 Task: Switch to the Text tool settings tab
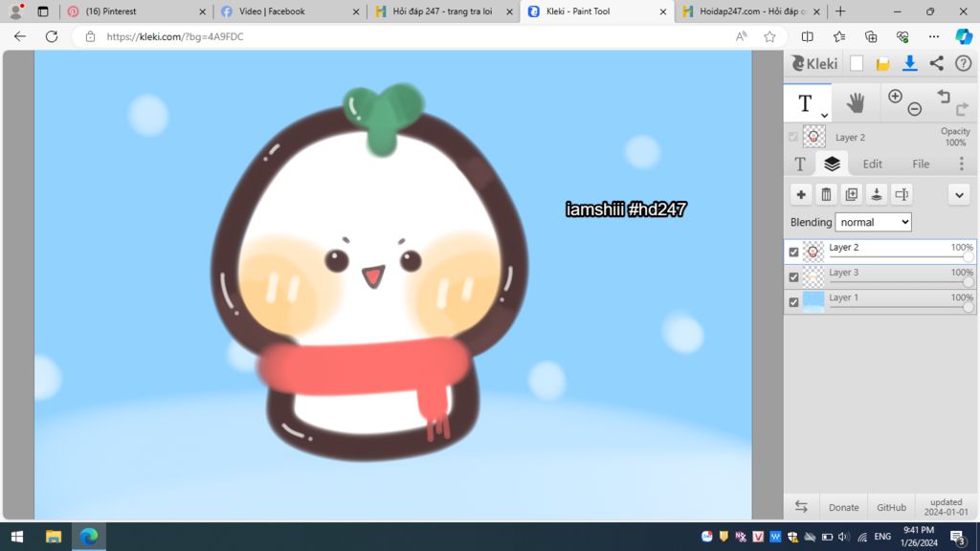click(x=800, y=164)
